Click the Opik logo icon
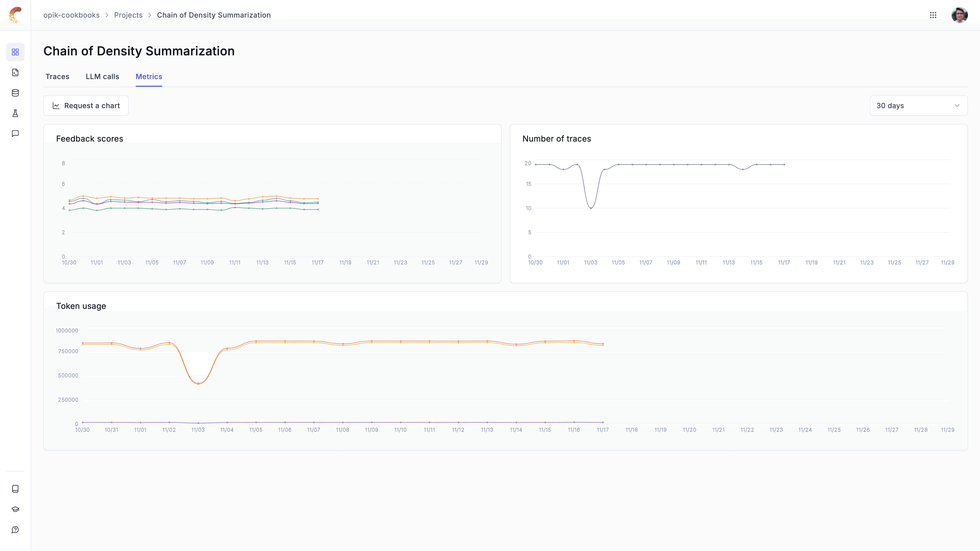The image size is (980, 551). pyautogui.click(x=15, y=15)
